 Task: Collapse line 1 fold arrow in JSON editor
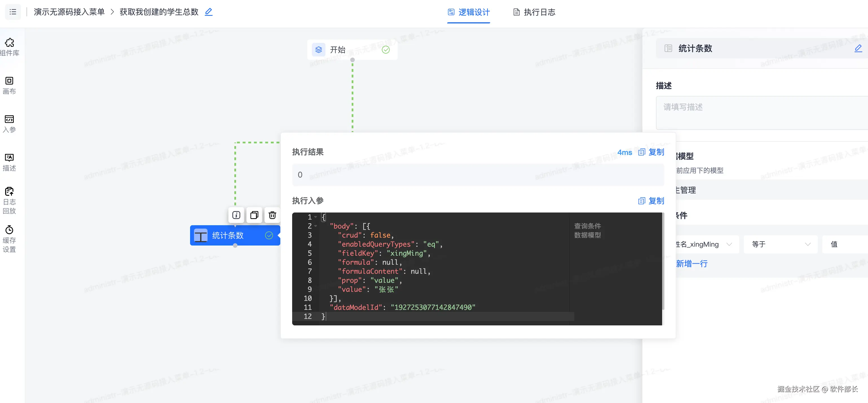pyautogui.click(x=316, y=217)
